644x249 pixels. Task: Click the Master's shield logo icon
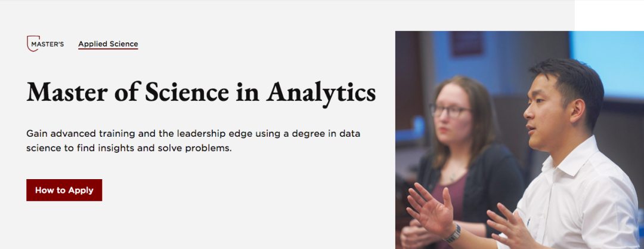[x=33, y=43]
